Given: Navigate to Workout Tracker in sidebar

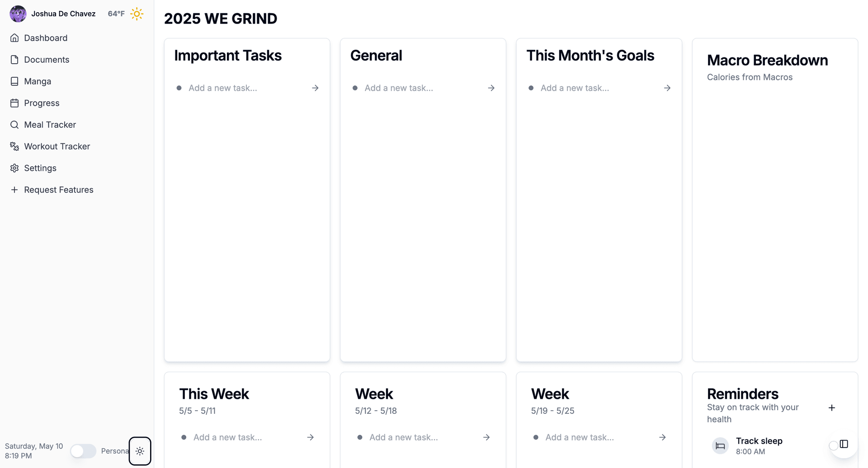Looking at the screenshot, I should (57, 146).
